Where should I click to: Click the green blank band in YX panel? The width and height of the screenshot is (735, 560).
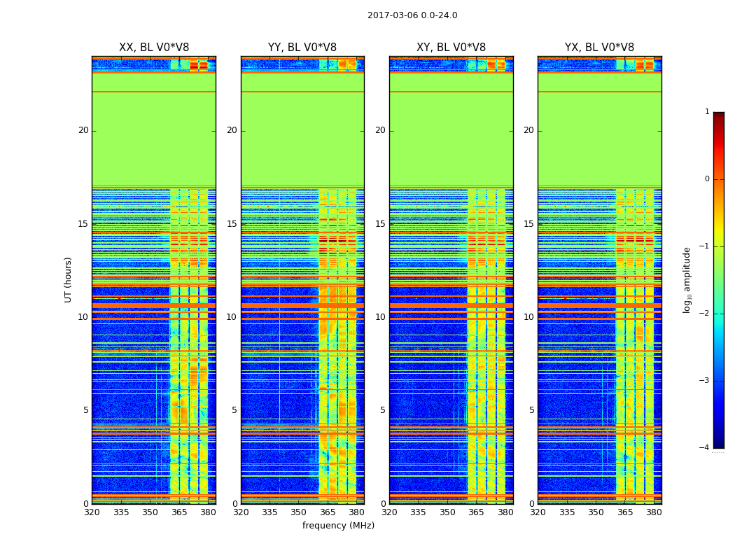click(599, 140)
